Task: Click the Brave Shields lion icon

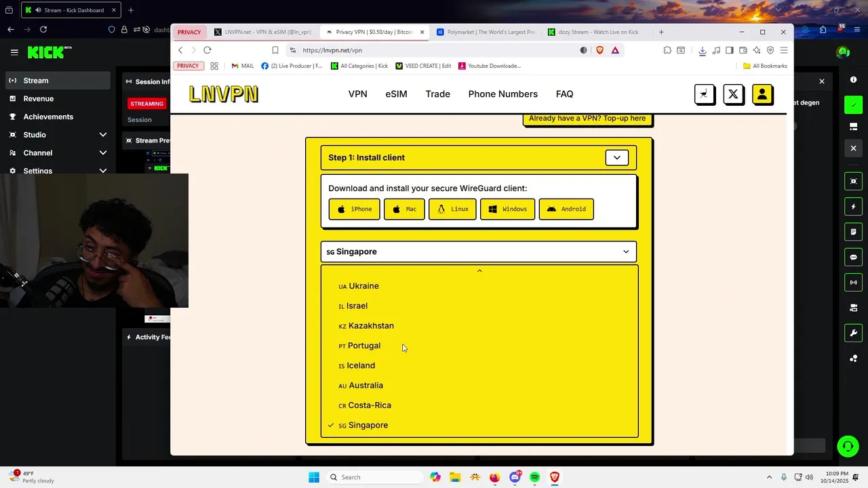Action: point(599,50)
